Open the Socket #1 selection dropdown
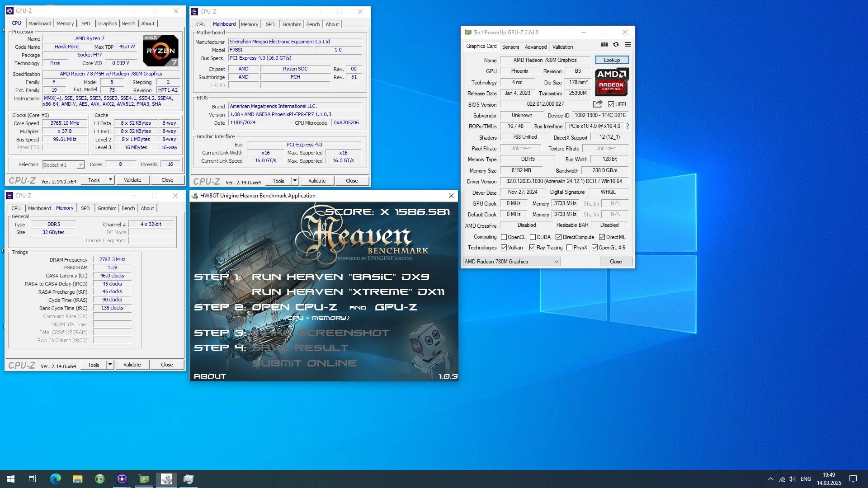Screen dimensions: 868x488 (x=63, y=165)
